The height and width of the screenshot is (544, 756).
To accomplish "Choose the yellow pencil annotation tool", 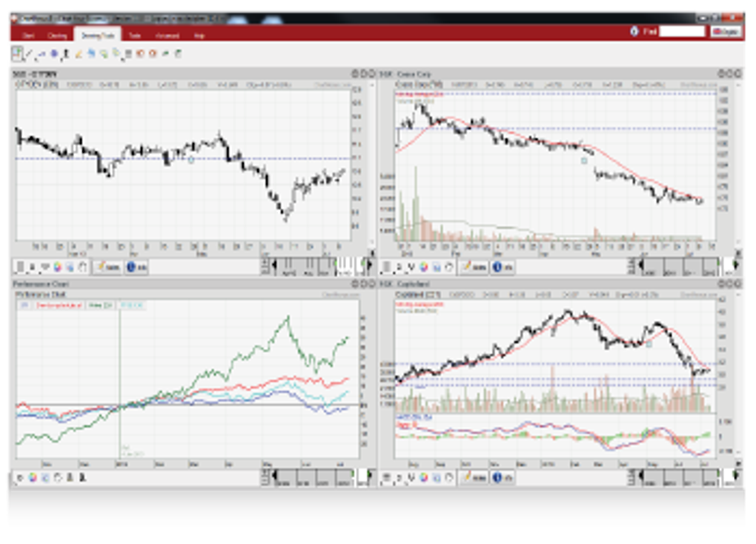I will [79, 54].
